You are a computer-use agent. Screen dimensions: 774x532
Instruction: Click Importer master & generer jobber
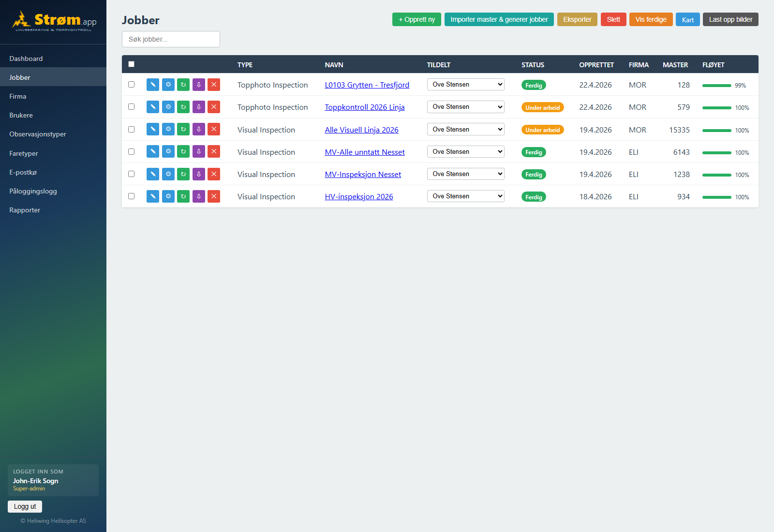499,19
